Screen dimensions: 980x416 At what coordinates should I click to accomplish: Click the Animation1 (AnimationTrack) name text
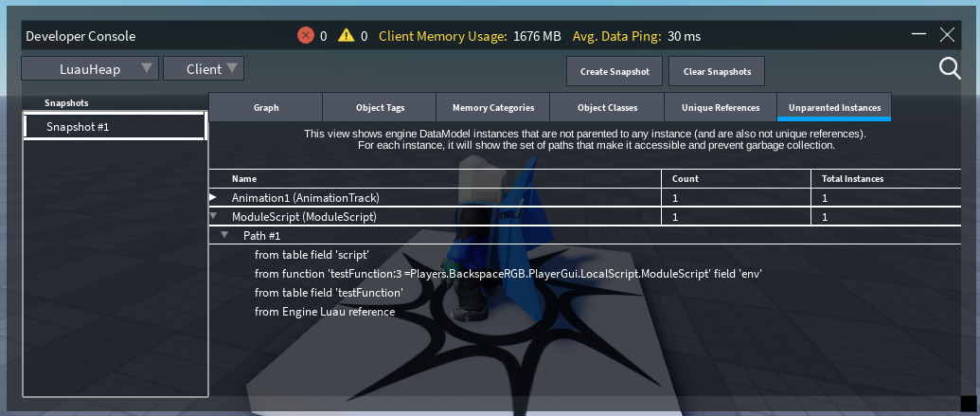point(305,198)
